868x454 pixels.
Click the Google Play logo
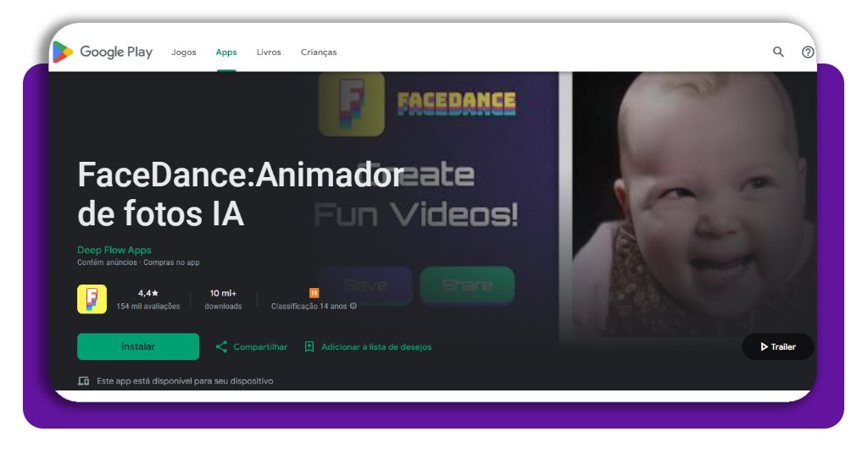pos(103,52)
